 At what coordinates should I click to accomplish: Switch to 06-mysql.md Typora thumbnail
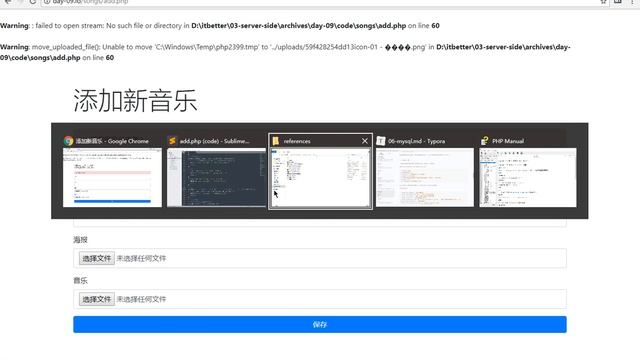tap(425, 178)
